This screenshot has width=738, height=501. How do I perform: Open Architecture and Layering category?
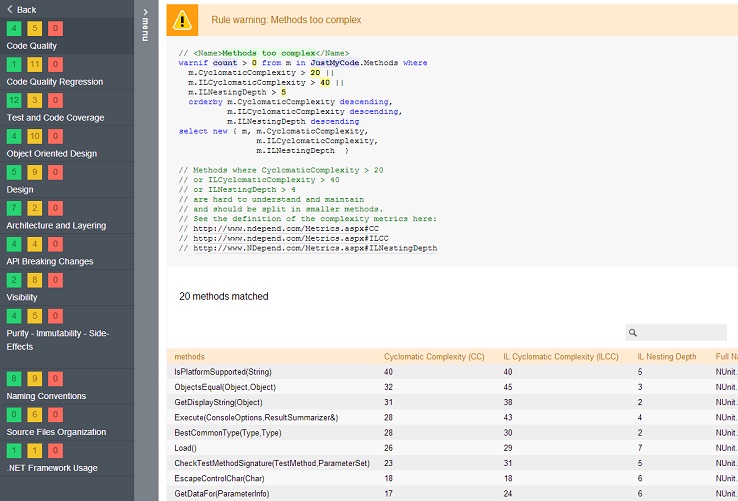point(56,226)
